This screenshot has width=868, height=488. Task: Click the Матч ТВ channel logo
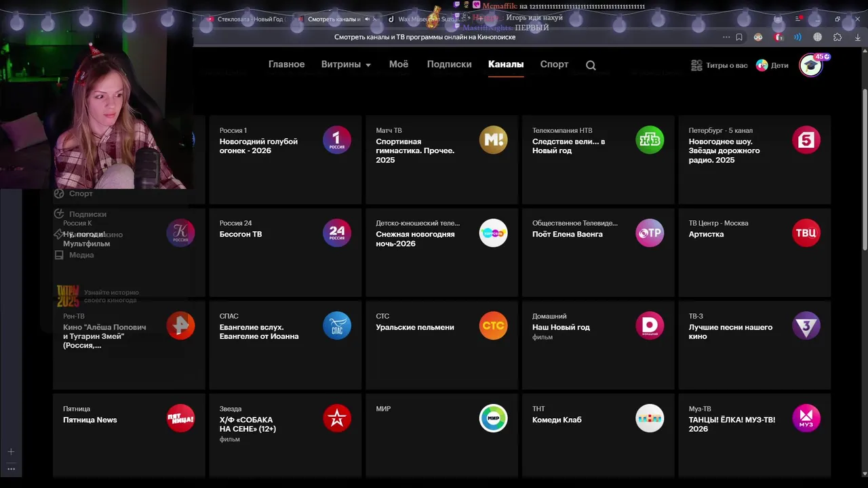[x=493, y=140]
